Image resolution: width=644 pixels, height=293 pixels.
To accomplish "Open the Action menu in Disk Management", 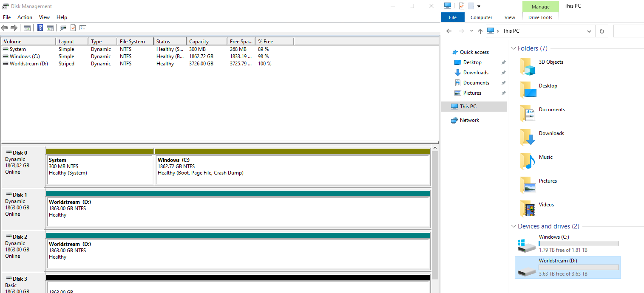I will click(x=25, y=17).
